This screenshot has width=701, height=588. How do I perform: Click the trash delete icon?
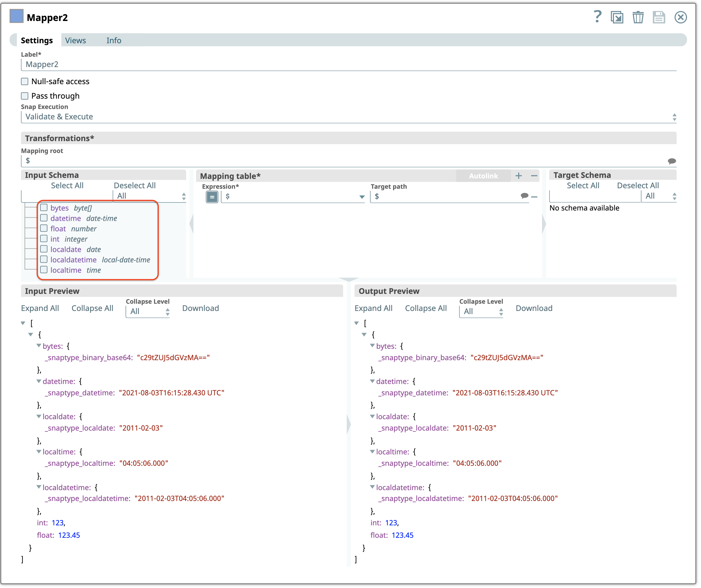(x=638, y=17)
